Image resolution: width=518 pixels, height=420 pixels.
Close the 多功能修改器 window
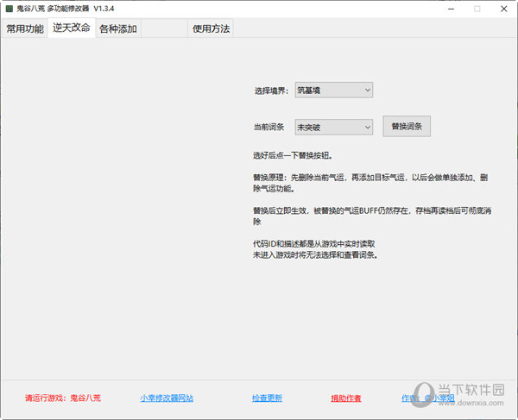pos(502,9)
